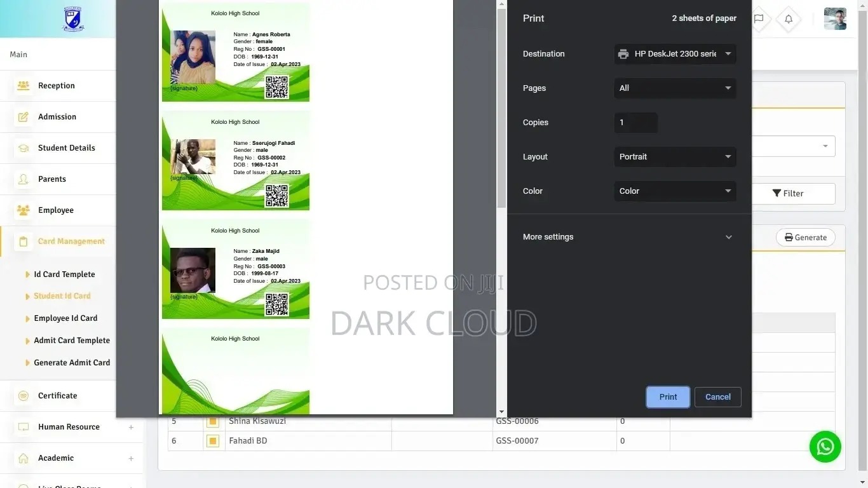This screenshot has height=488, width=868.
Task: Open Id Card Template submenu item
Action: [64, 274]
